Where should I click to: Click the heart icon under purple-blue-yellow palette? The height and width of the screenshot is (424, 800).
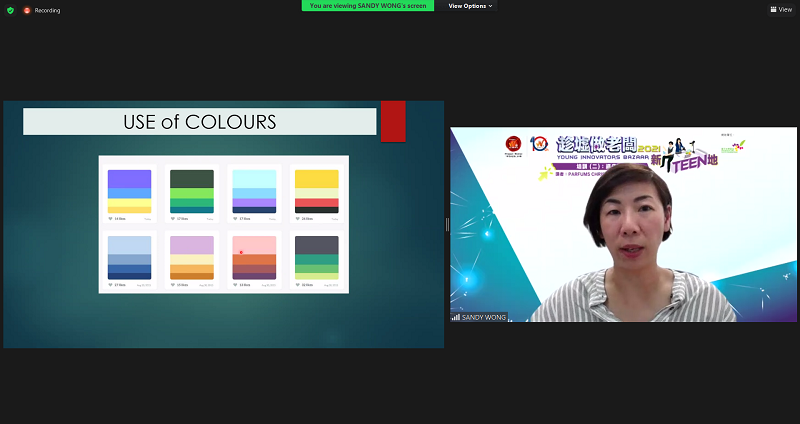110,218
